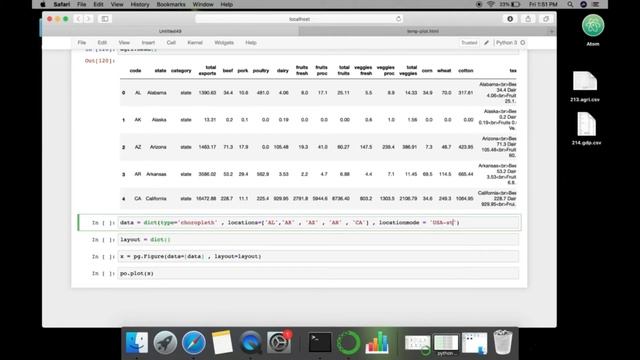This screenshot has height=360, width=640.
Task: Open the Safari History menu
Action: pyautogui.click(x=140, y=4)
